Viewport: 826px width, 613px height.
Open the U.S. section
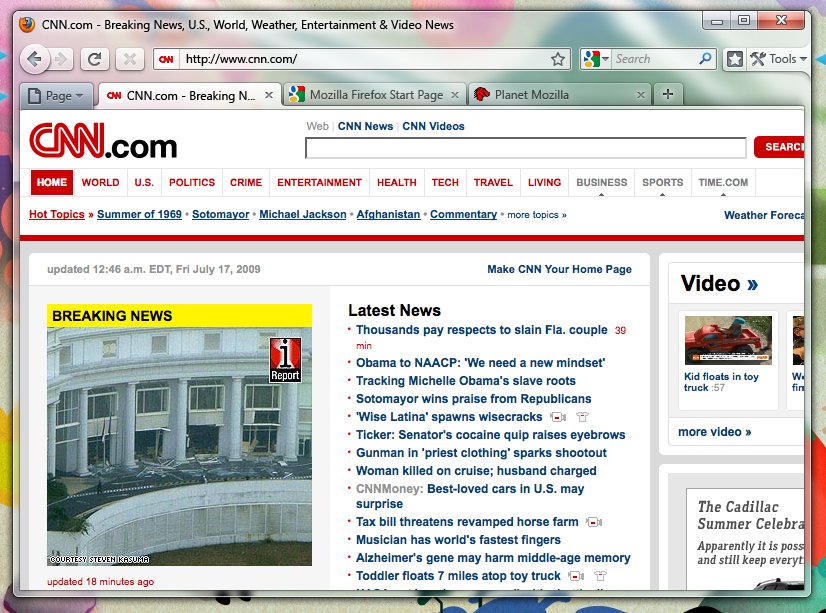click(144, 183)
